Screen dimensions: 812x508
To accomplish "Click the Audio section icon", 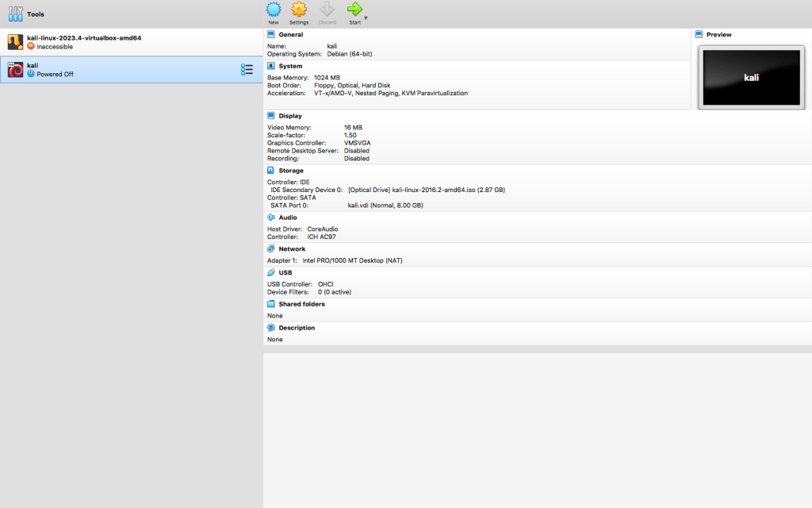I will click(271, 217).
